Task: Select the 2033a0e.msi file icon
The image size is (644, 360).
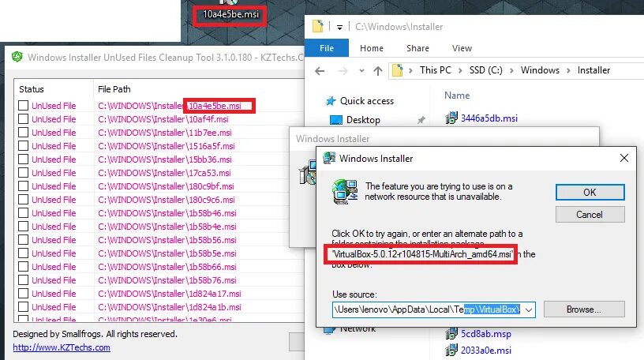Action: [451, 351]
